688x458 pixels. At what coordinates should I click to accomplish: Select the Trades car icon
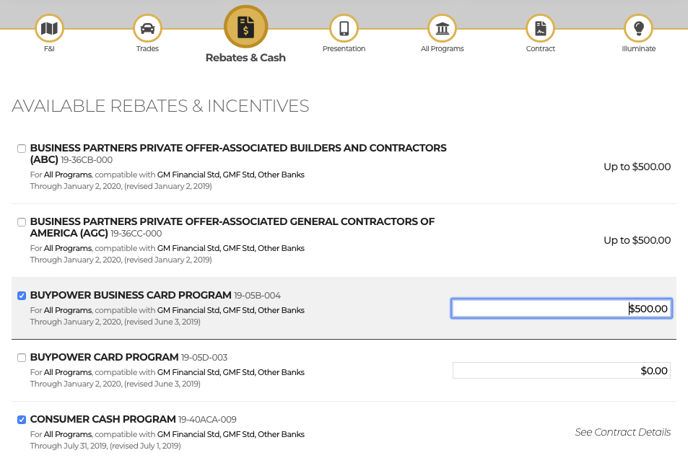pos(147,28)
